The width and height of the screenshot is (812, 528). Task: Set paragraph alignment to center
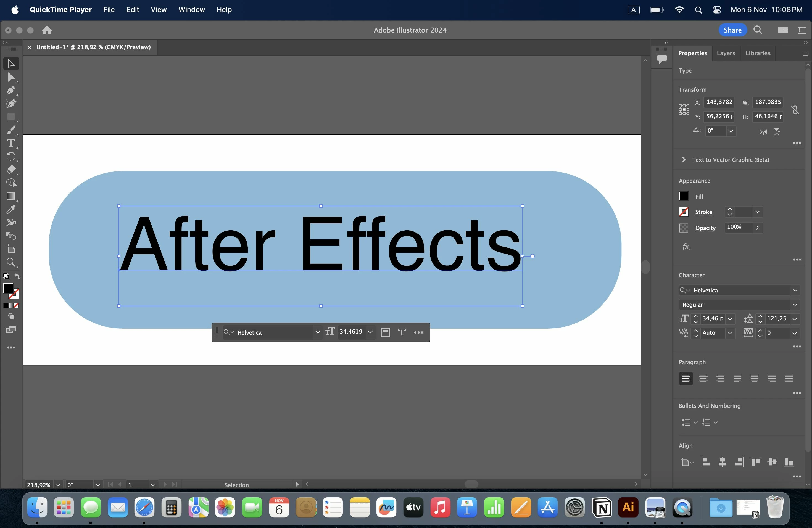coord(703,378)
